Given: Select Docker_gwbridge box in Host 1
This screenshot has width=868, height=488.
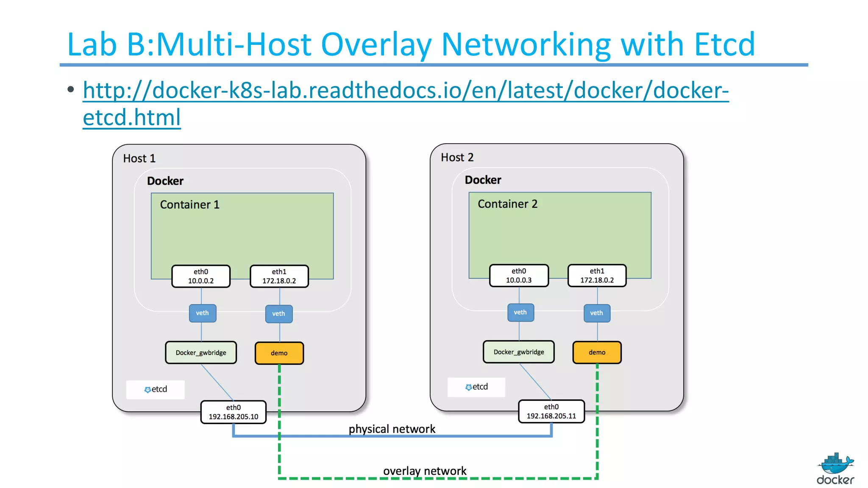Looking at the screenshot, I should coord(201,352).
